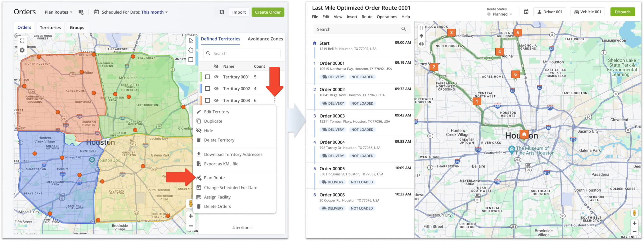Click the Driver 001 button
Screen dimensions: 644x241
550,12
